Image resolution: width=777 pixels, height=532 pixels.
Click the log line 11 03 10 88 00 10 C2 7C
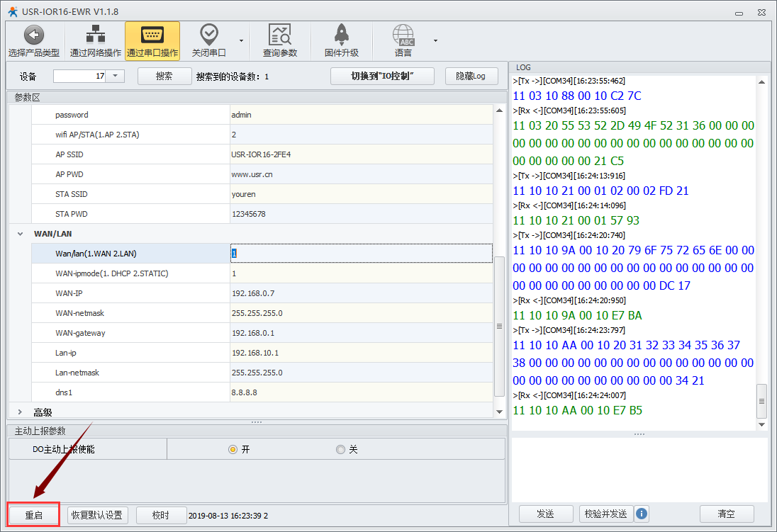[577, 96]
